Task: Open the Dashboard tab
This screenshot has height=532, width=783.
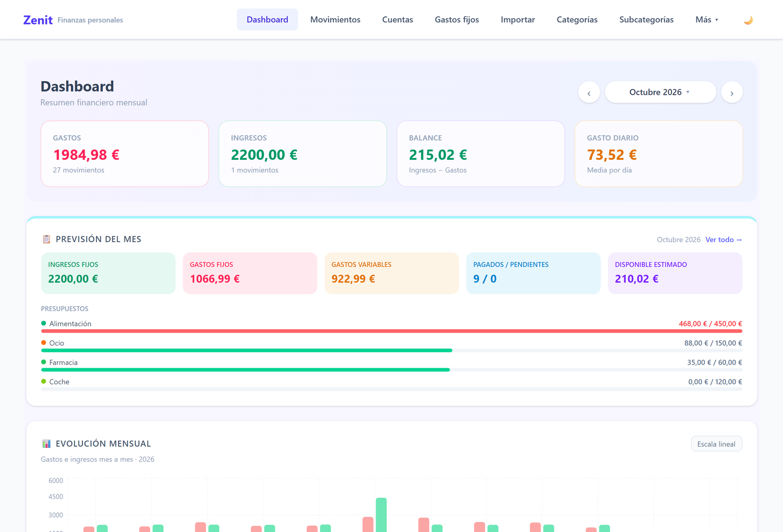Action: pyautogui.click(x=267, y=20)
